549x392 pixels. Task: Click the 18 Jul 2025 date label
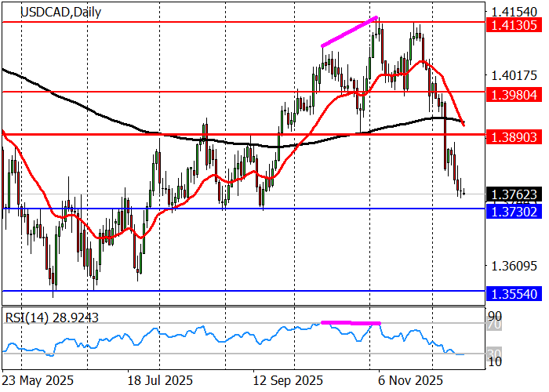(x=160, y=380)
